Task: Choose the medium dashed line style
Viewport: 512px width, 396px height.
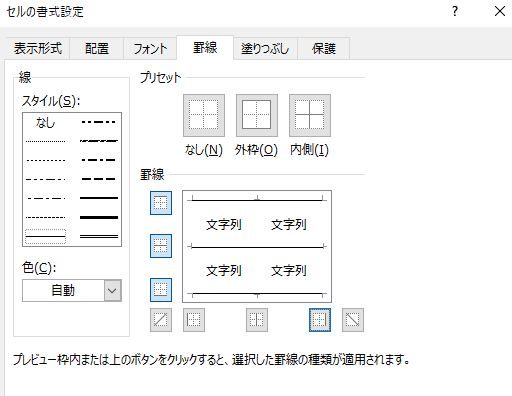Action: (99, 179)
